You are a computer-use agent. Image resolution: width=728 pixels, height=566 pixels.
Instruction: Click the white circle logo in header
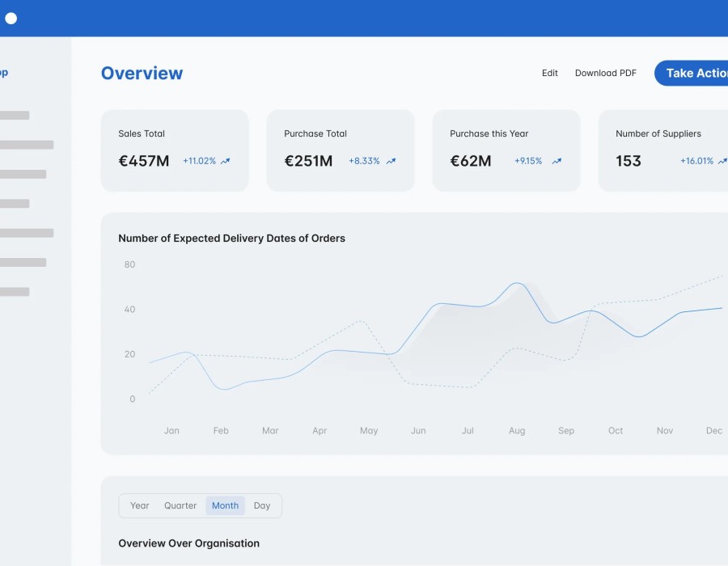click(x=11, y=18)
